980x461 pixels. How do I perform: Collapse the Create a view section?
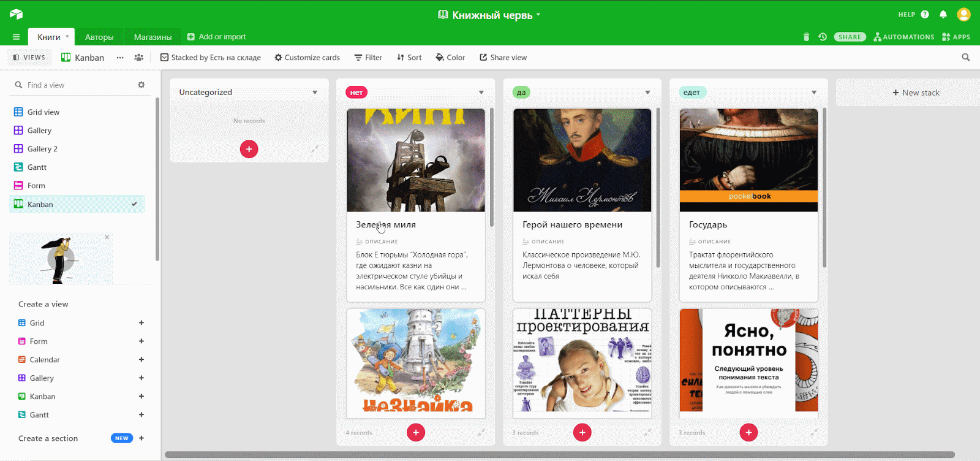pos(43,304)
